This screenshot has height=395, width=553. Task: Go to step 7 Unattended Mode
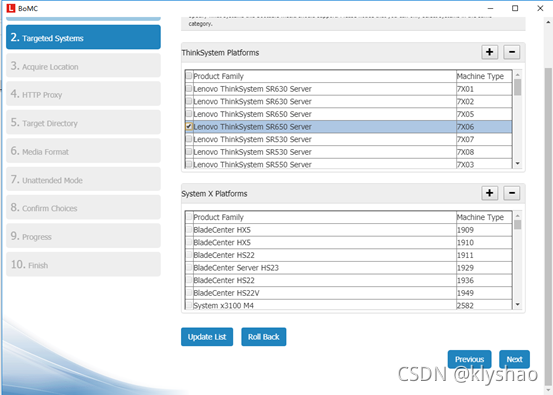pyautogui.click(x=83, y=179)
